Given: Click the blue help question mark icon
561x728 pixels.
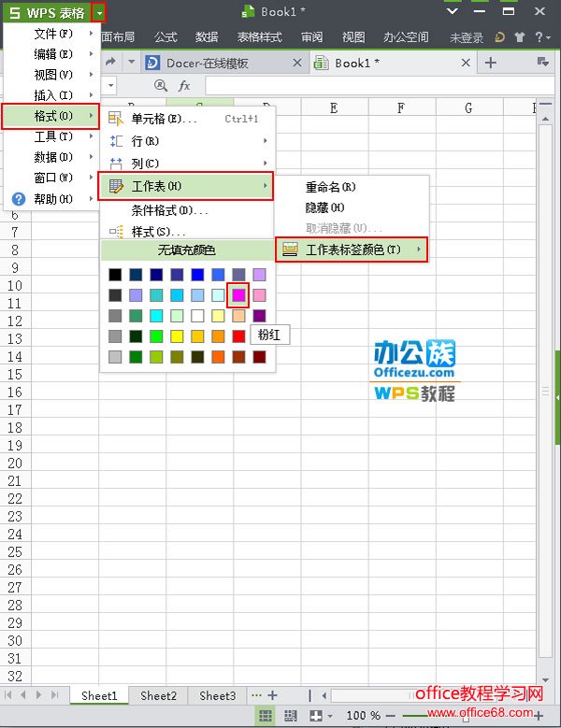Looking at the screenshot, I should pyautogui.click(x=18, y=199).
